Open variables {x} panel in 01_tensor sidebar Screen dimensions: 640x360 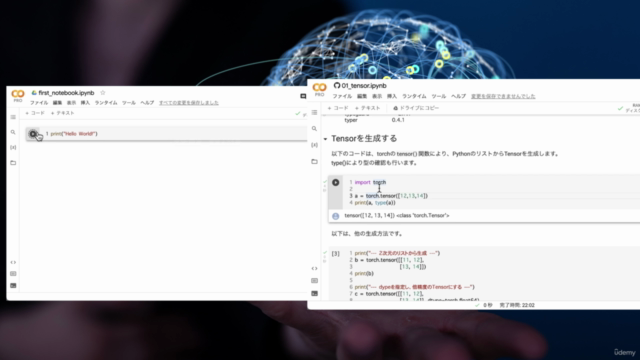pos(314,145)
